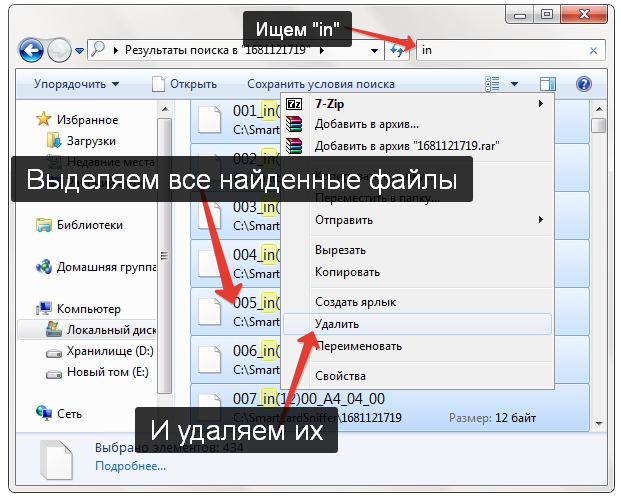Viewport: 621px width, 499px height.
Task: Open the Отправить submenu
Action: pyautogui.click(x=417, y=220)
